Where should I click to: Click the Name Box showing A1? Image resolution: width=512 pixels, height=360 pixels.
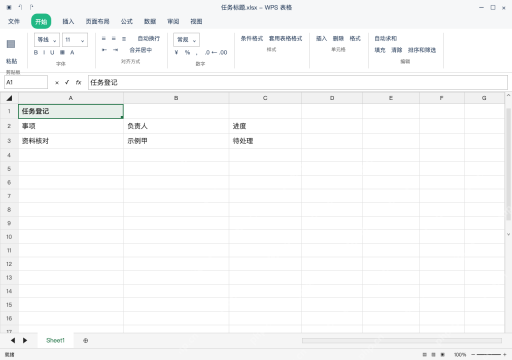[26, 82]
